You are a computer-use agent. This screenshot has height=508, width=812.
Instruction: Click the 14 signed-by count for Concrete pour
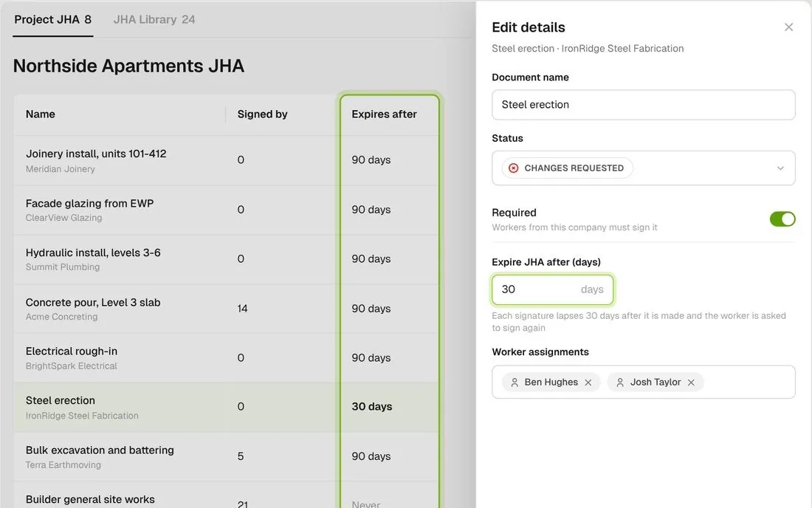(x=242, y=309)
